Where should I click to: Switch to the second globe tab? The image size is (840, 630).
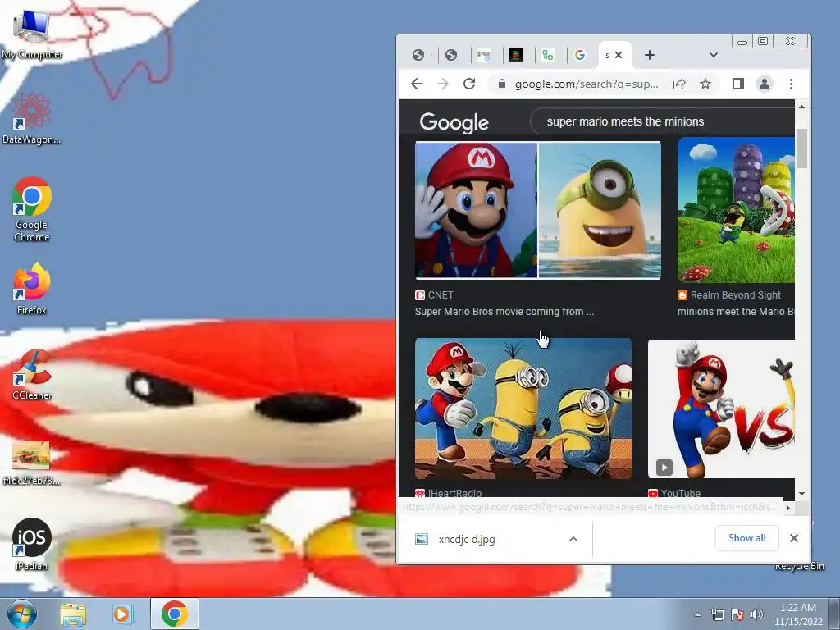[x=451, y=55]
